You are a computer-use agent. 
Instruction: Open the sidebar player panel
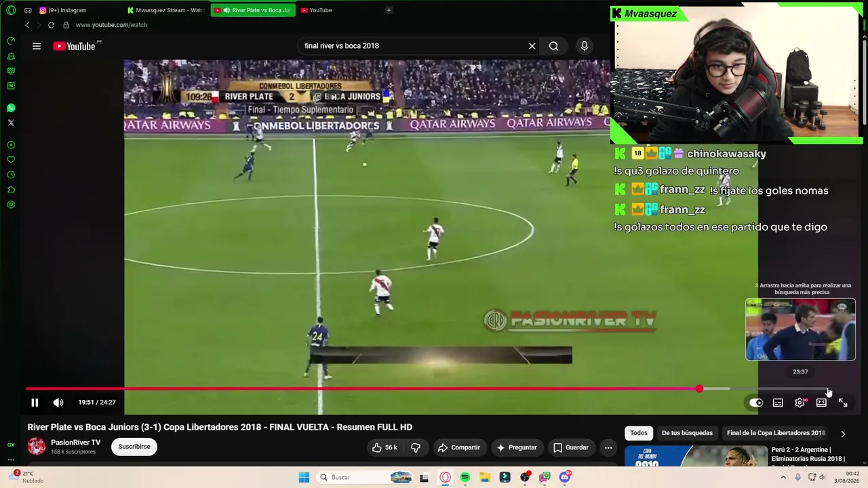tap(11, 145)
